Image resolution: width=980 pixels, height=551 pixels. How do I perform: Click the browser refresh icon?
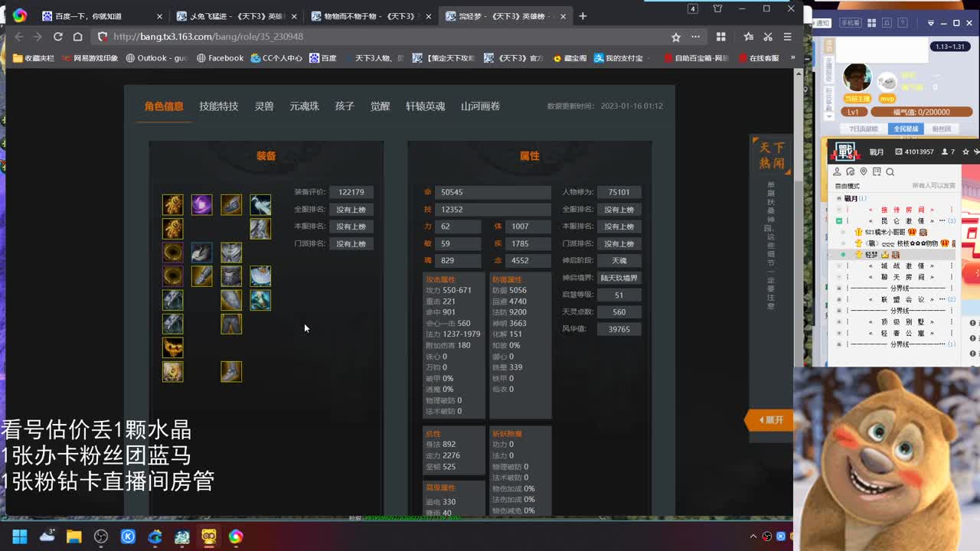coord(58,36)
